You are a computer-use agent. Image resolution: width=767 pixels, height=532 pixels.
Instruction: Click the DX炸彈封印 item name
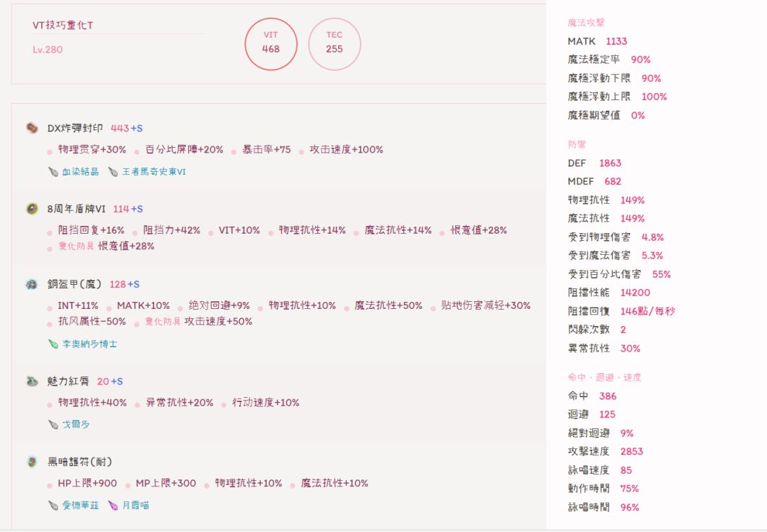click(75, 129)
